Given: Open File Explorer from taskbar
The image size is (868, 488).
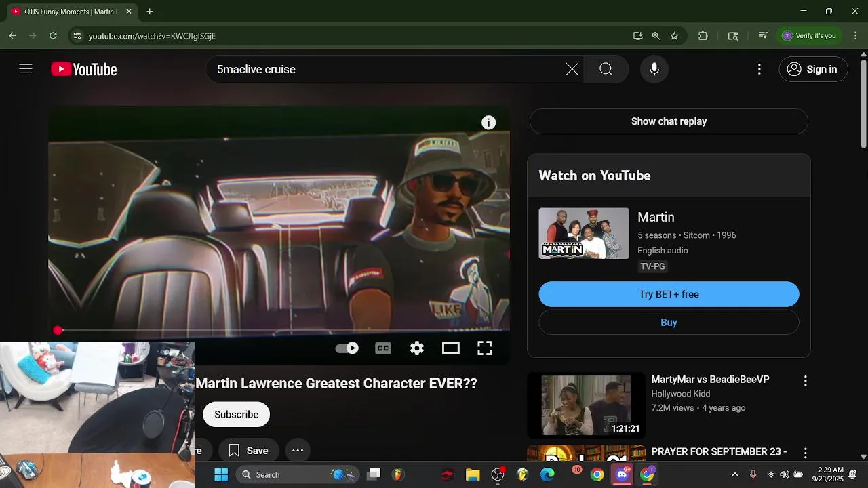Looking at the screenshot, I should tap(473, 474).
